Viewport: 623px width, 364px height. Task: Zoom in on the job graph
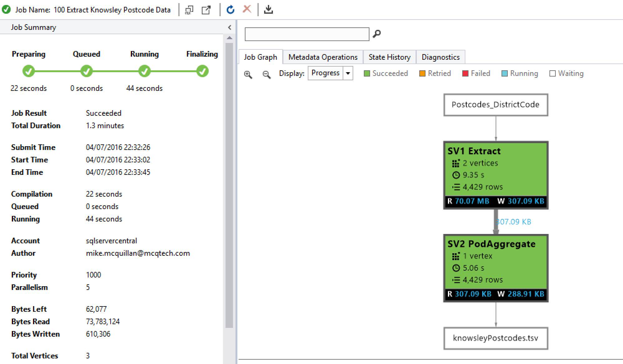point(248,74)
